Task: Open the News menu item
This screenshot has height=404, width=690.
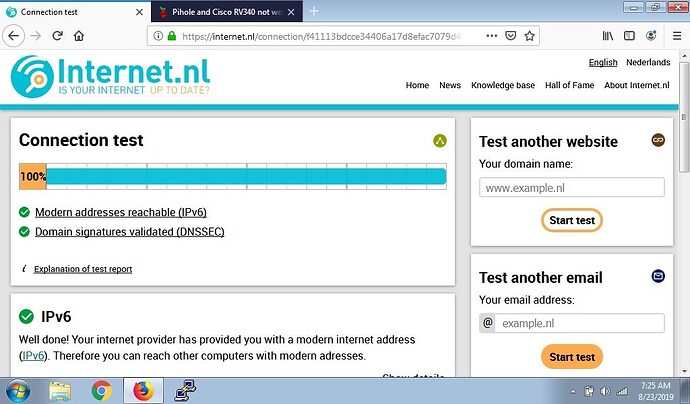Action: point(450,85)
